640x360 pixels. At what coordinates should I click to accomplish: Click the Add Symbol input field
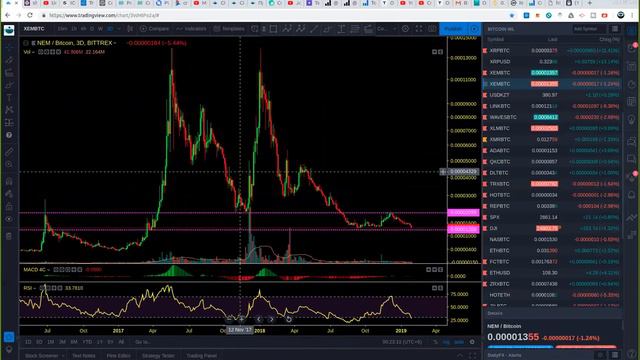click(589, 29)
